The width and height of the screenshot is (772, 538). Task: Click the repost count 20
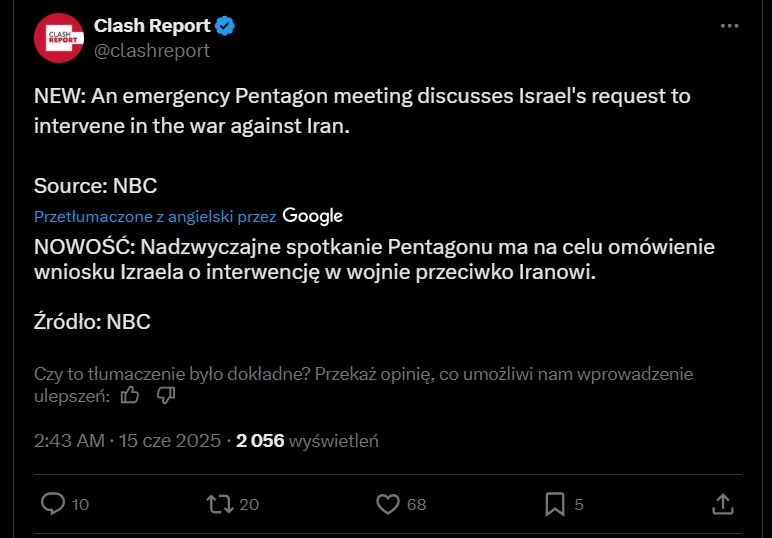(x=249, y=505)
